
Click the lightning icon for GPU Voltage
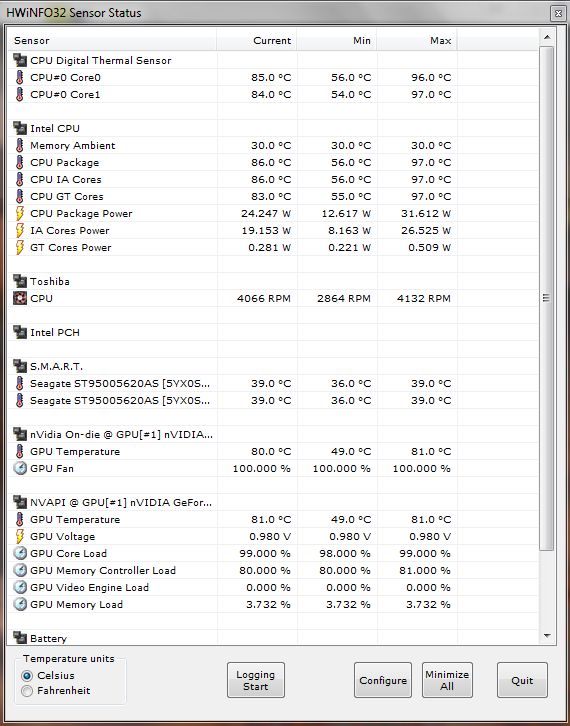tap(19, 536)
